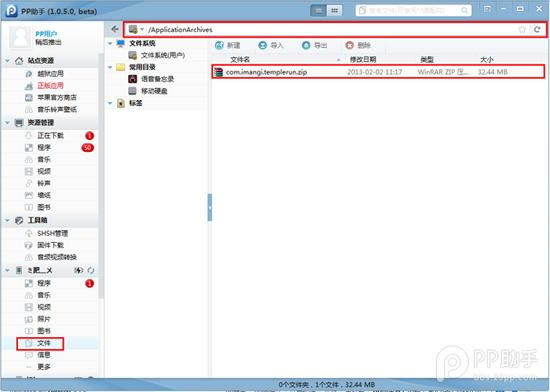This screenshot has height=392, width=550.
Task: Open 音乐铃声壁纸 in the sidebar
Action: pos(57,109)
